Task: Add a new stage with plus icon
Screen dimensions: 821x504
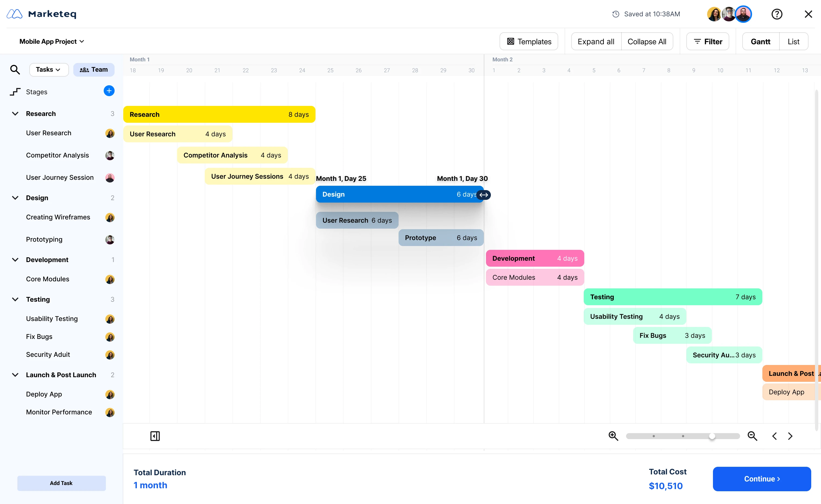Action: 109,91
